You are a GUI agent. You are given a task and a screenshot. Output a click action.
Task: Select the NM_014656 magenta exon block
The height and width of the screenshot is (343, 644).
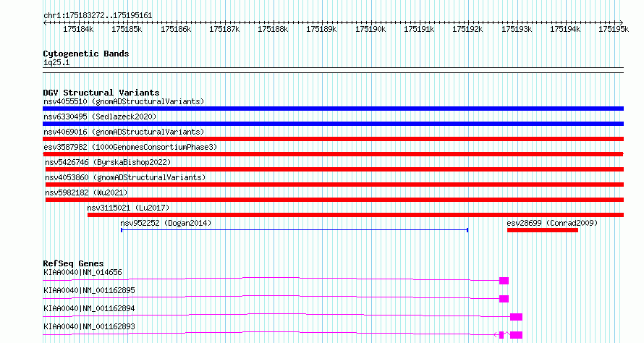(x=504, y=281)
